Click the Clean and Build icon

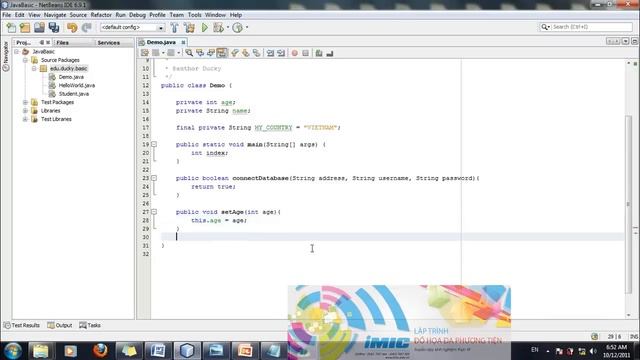[x=189, y=27]
